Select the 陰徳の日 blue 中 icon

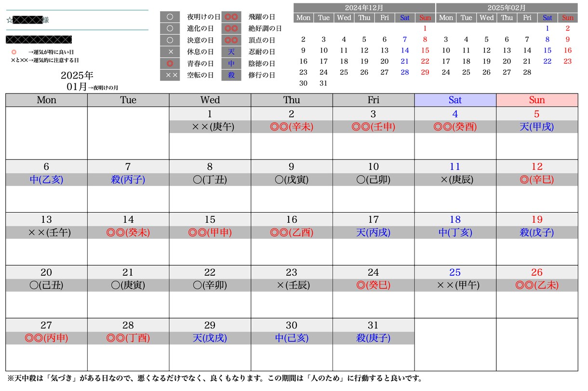click(x=231, y=64)
